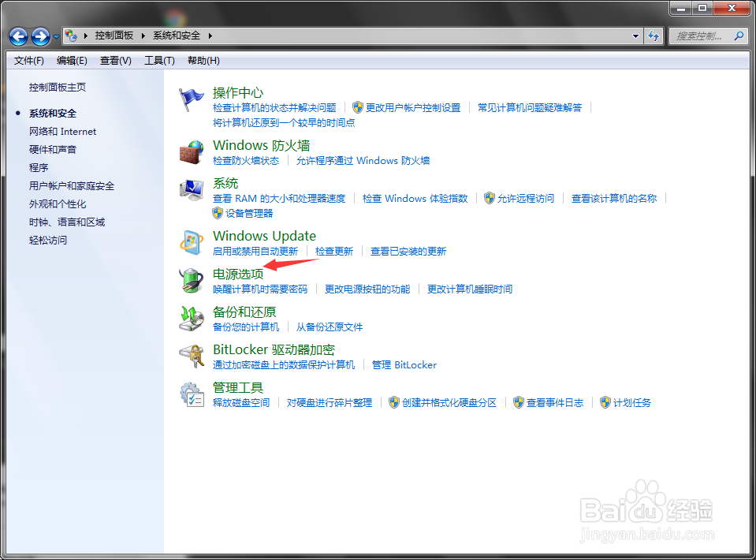Image resolution: width=756 pixels, height=560 pixels.
Task: Click the Control Panel icon in address bar
Action: [x=72, y=35]
